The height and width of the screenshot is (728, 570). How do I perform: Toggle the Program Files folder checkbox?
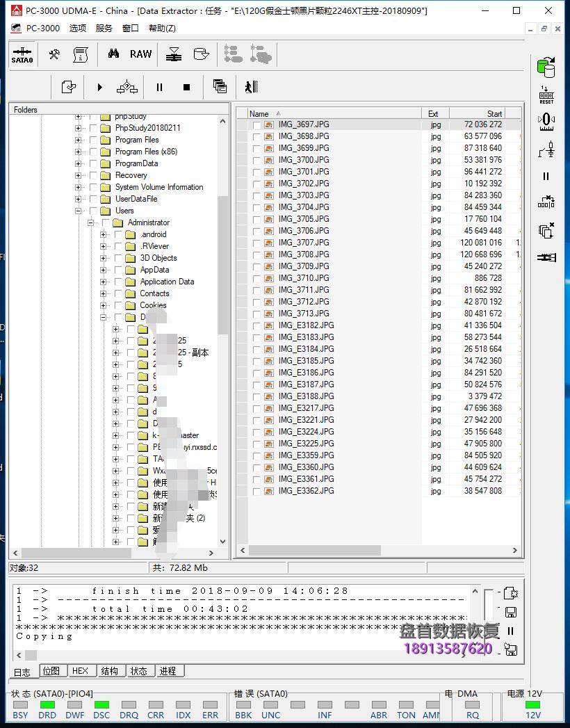[x=92, y=140]
